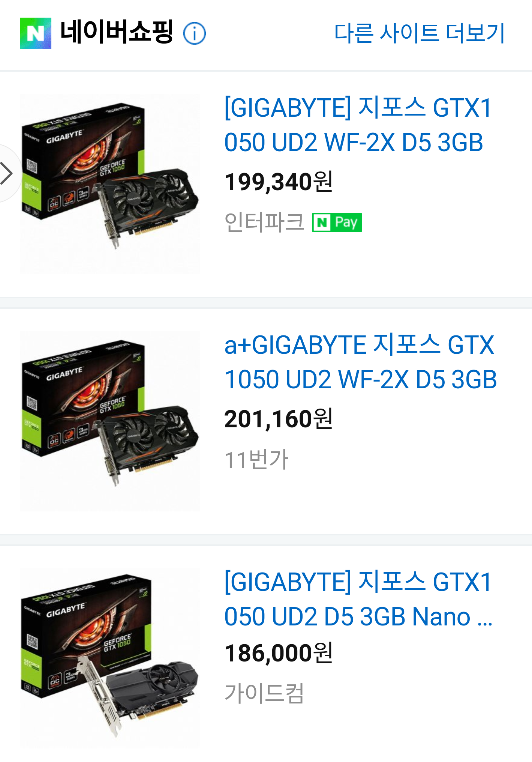The image size is (532, 762).
Task: Click the N Pay badge next to 인터파크
Action: coord(337,222)
